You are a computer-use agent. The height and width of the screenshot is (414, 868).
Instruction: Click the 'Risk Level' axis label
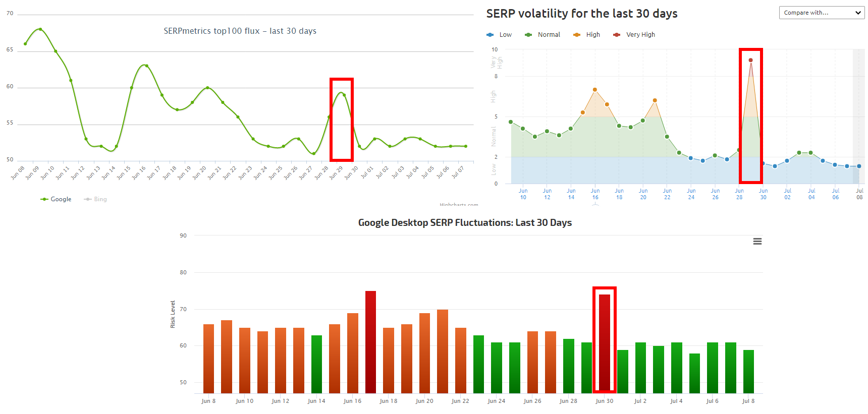pos(173,315)
